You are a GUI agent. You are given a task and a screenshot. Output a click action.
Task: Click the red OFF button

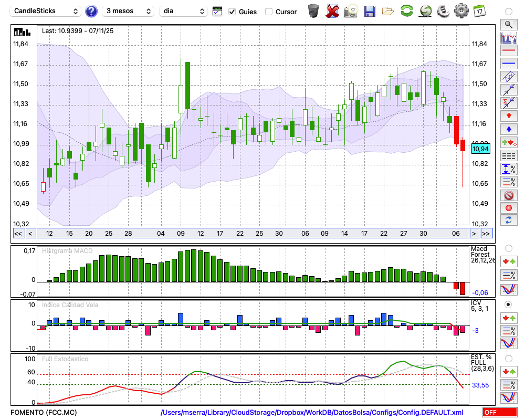click(500, 413)
